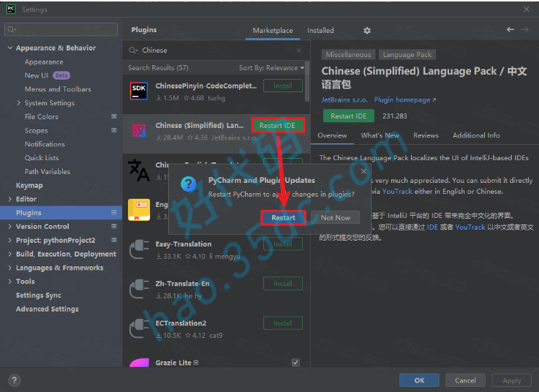This screenshot has width=539, height=392.
Task: Click the search magnifier in plugin search
Action: click(x=133, y=50)
